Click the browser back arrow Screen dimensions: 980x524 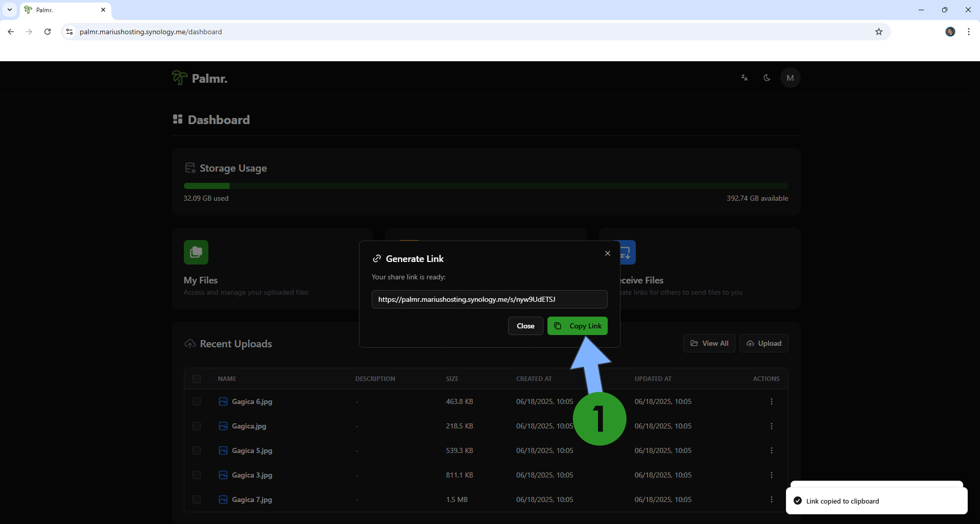coord(11,32)
